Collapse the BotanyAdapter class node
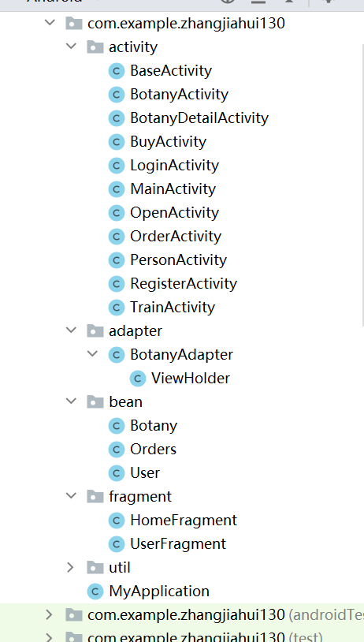The width and height of the screenshot is (364, 642). pyautogui.click(x=92, y=354)
